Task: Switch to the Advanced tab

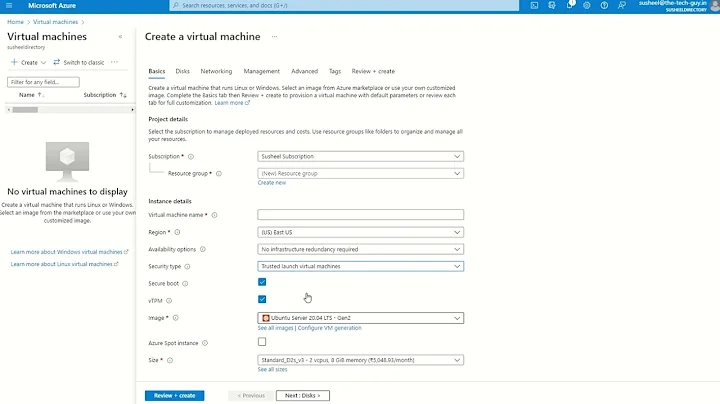Action: coord(304,71)
